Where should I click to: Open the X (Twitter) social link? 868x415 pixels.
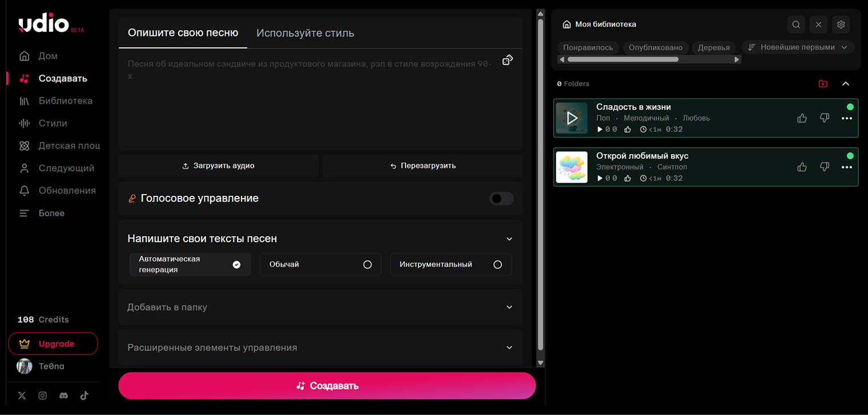point(22,396)
